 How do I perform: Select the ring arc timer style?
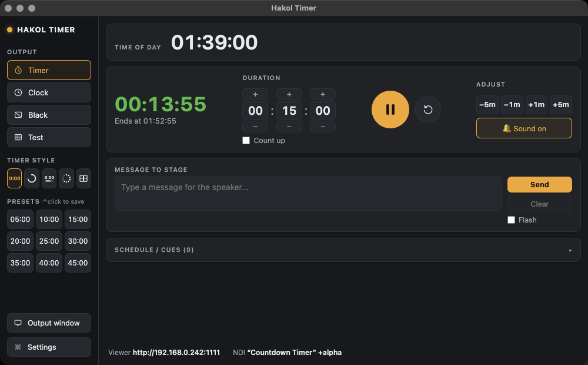coord(32,178)
